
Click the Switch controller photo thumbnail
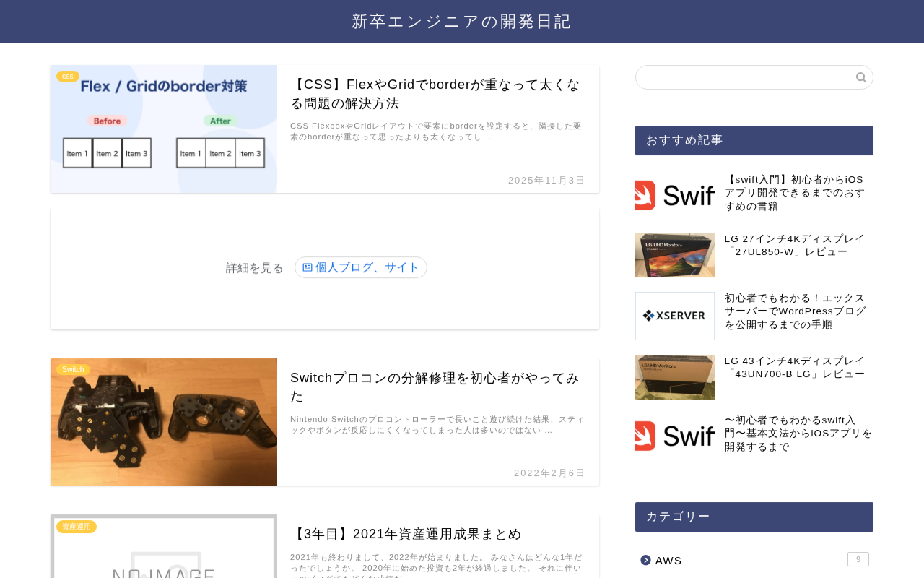coord(164,422)
